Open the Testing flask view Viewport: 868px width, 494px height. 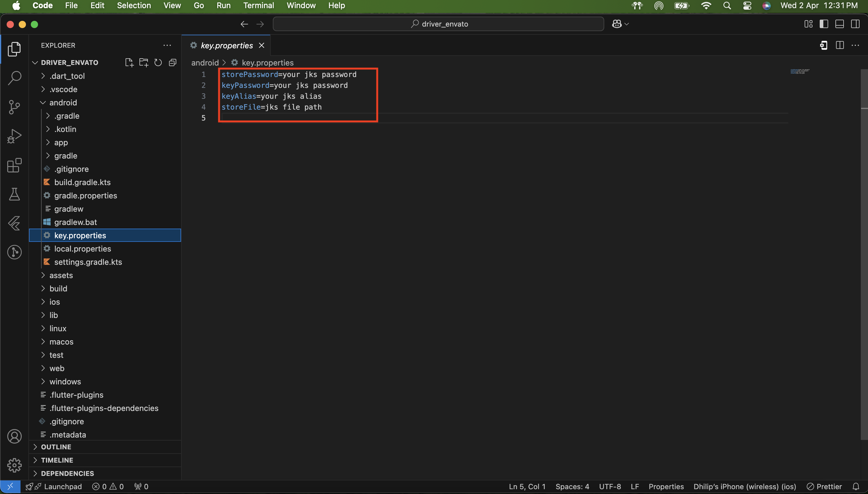(14, 194)
